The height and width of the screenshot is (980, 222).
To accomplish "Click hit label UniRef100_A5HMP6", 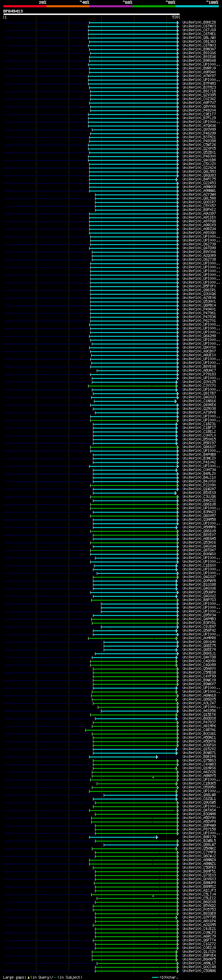I will tap(199, 527).
